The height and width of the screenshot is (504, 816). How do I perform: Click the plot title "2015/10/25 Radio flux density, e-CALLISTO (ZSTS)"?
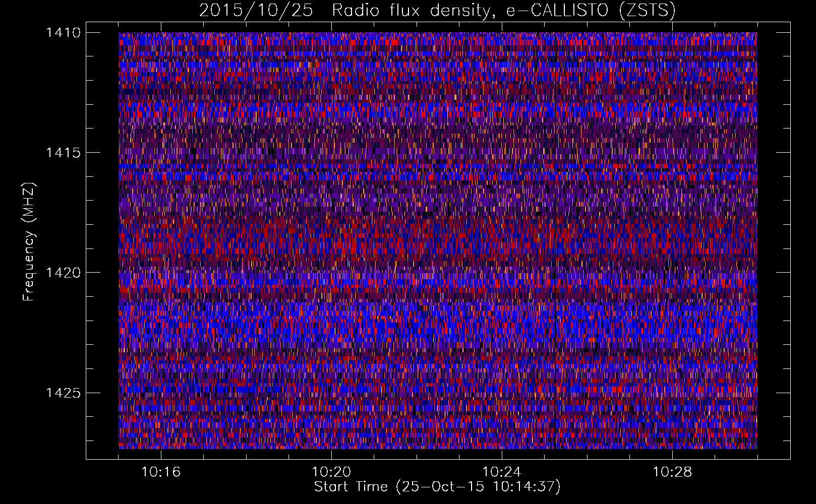437,10
